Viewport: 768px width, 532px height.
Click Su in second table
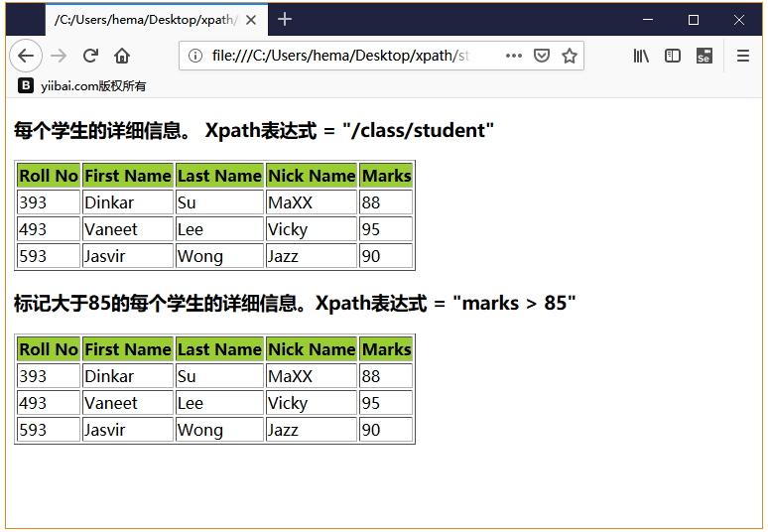click(x=219, y=376)
